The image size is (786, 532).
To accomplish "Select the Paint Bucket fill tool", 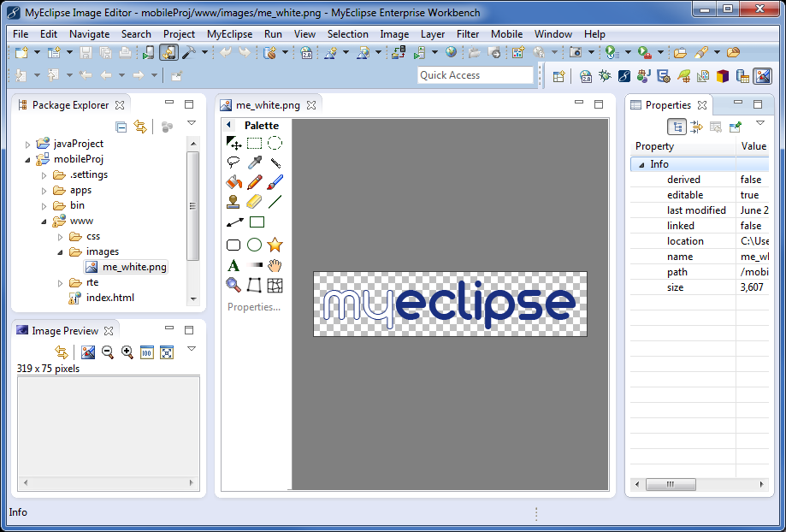I will [x=233, y=182].
